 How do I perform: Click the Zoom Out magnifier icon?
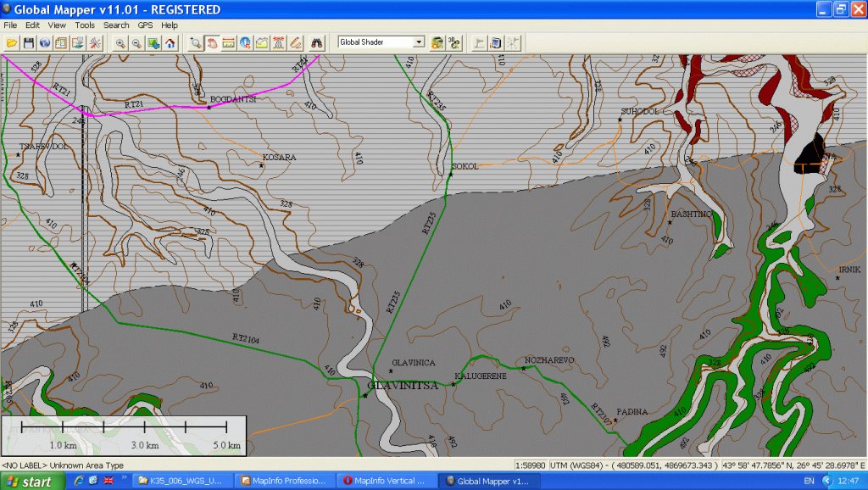pyautogui.click(x=136, y=42)
